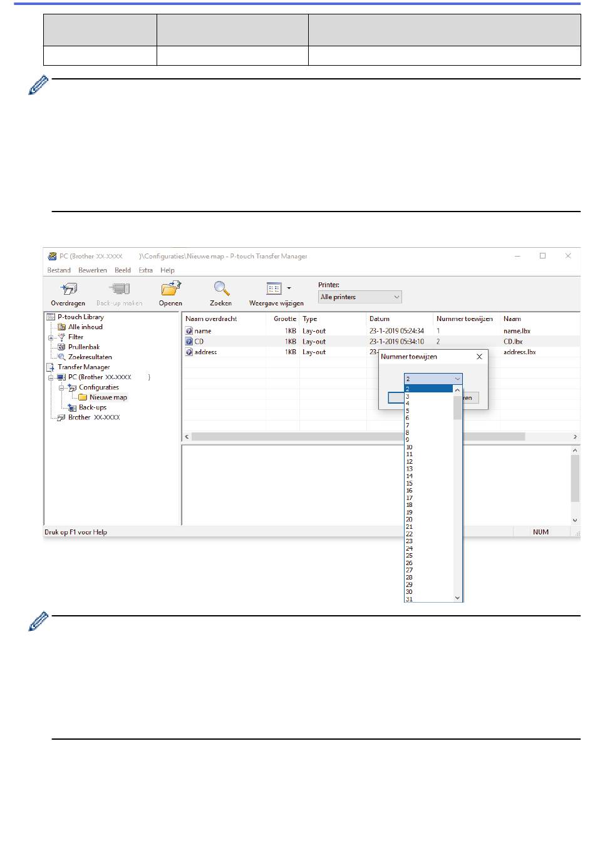
Task: Click the layout icon of the CD row
Action: (189, 342)
